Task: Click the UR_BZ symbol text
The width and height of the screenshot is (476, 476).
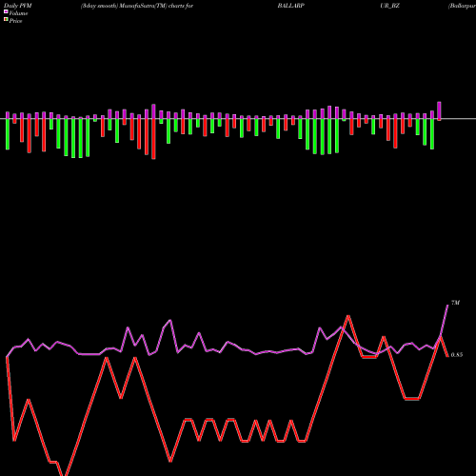Action: tap(389, 6)
